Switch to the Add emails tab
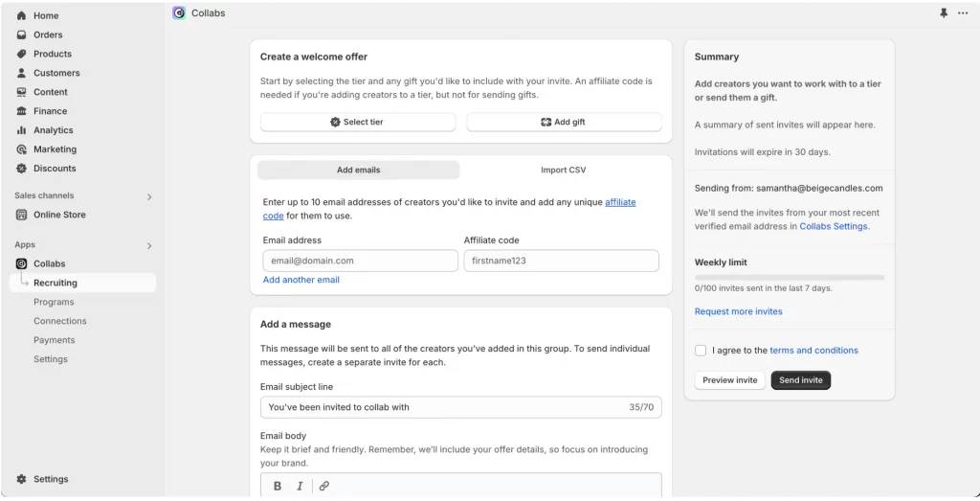980x501 pixels. pyautogui.click(x=359, y=170)
